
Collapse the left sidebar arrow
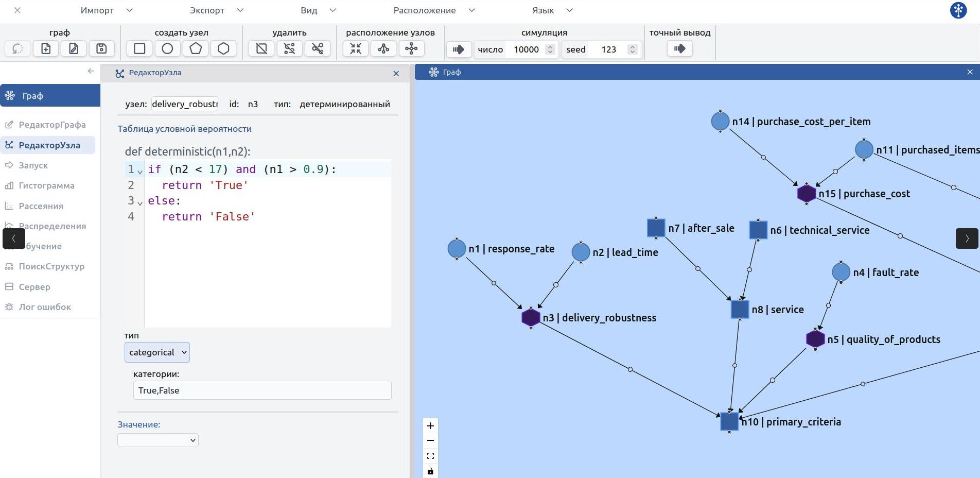click(91, 71)
